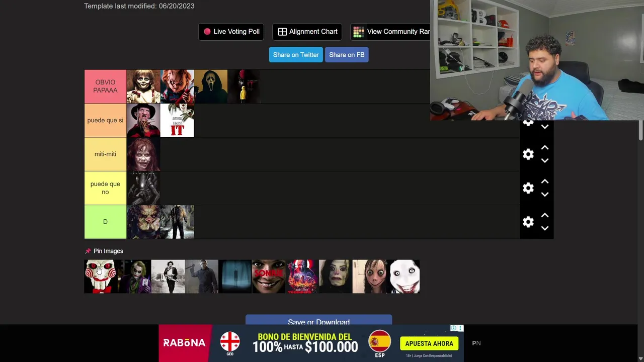The image size is (644, 362).
Task: Click APUESTA AHORA ad button
Action: pyautogui.click(x=429, y=343)
